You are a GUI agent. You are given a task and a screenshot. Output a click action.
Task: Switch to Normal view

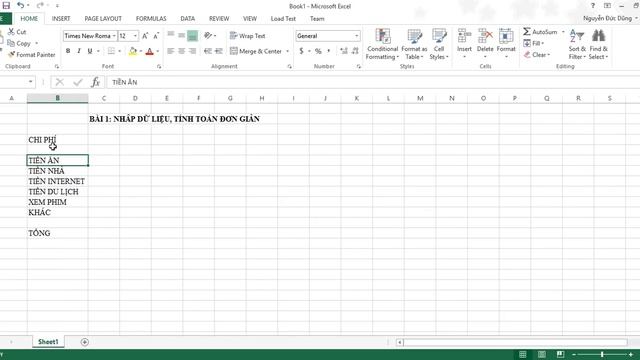click(522, 354)
